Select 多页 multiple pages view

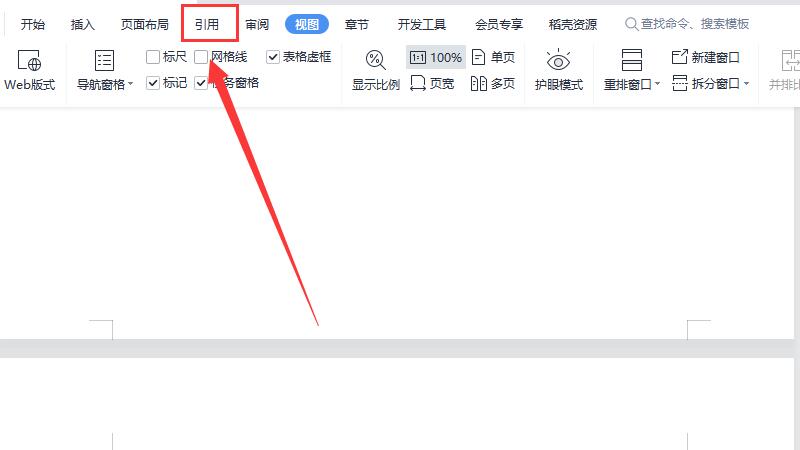pyautogui.click(x=493, y=83)
